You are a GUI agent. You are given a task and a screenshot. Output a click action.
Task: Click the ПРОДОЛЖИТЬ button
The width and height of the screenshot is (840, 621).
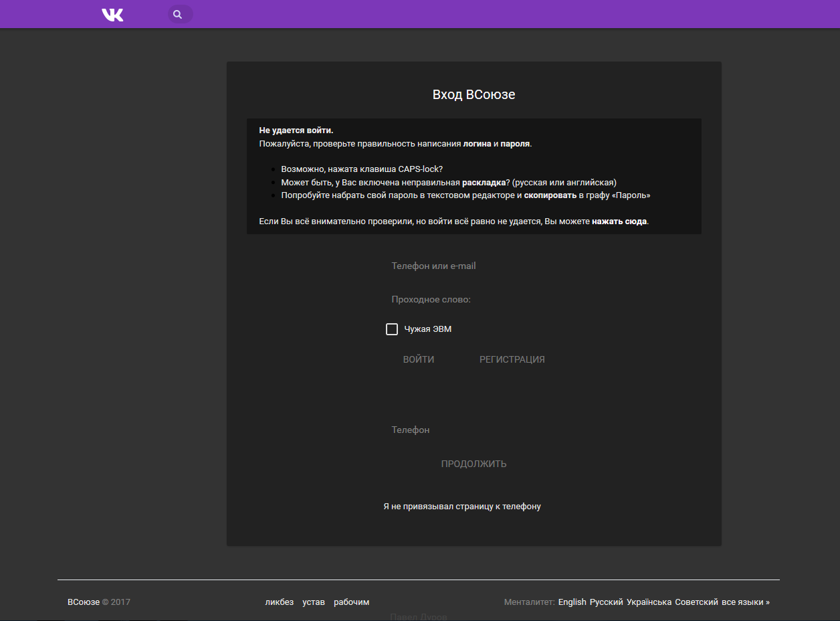click(x=474, y=464)
